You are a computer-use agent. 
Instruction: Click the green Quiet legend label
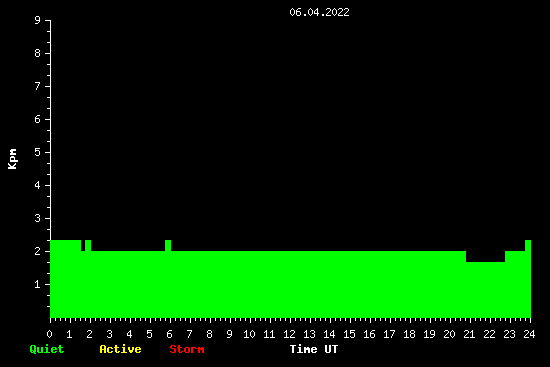click(47, 349)
